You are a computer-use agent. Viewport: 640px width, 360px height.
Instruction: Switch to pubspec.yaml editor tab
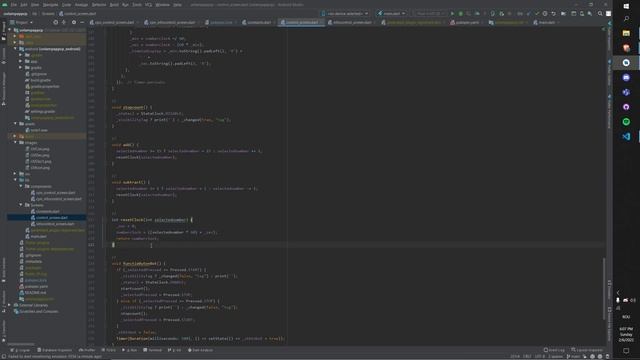tap(467, 22)
